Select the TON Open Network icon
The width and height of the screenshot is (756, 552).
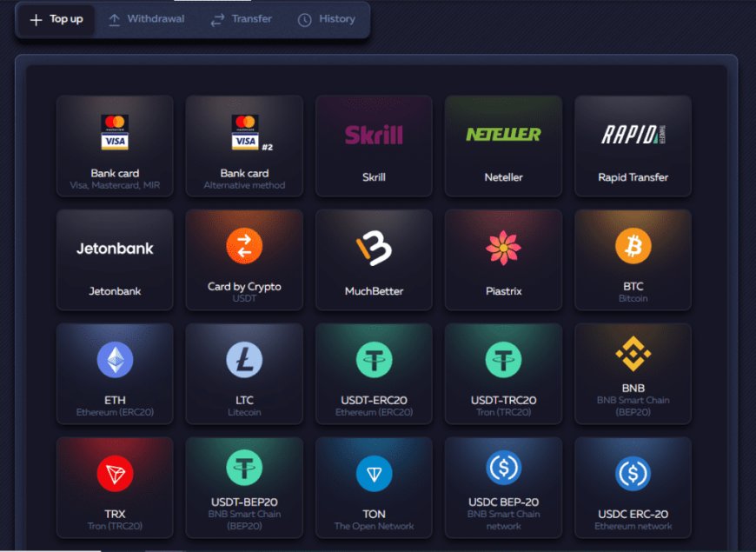tap(374, 474)
